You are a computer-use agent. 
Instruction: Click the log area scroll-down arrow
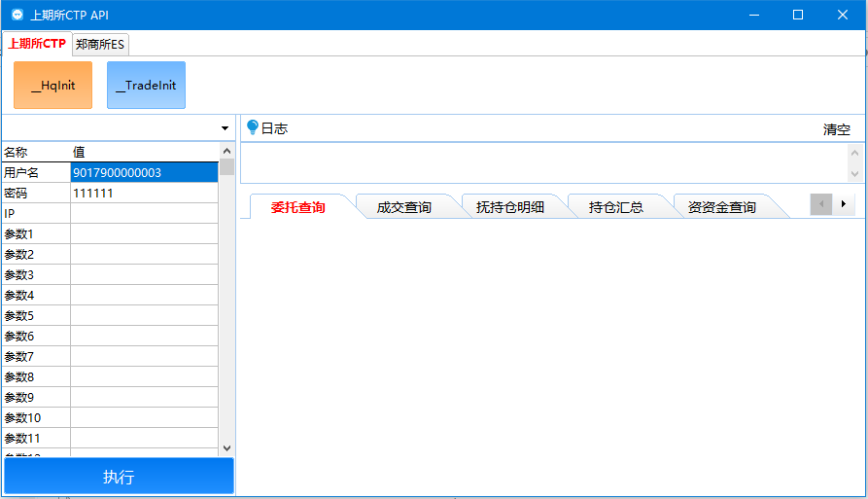pyautogui.click(x=854, y=173)
